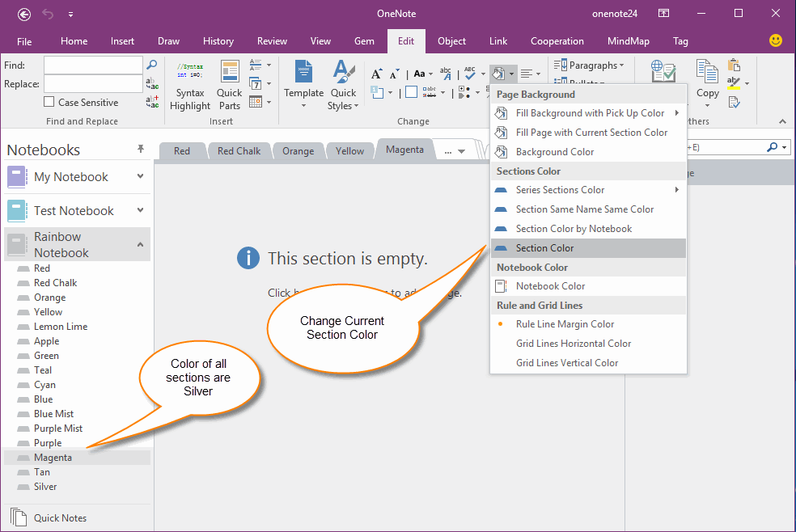Click the ABC spelling check icon
The height and width of the screenshot is (532, 796).
tap(469, 74)
